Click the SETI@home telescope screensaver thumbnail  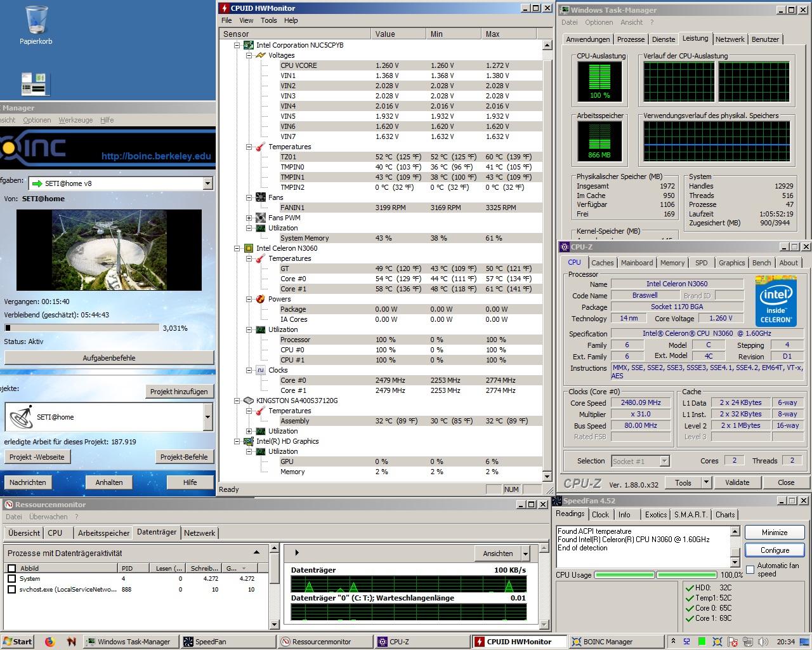109,250
